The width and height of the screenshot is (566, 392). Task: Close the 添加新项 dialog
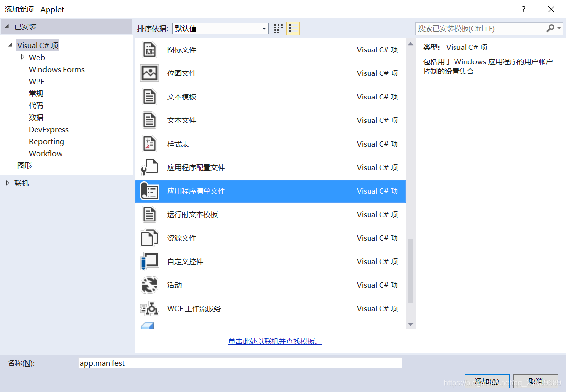[551, 10]
